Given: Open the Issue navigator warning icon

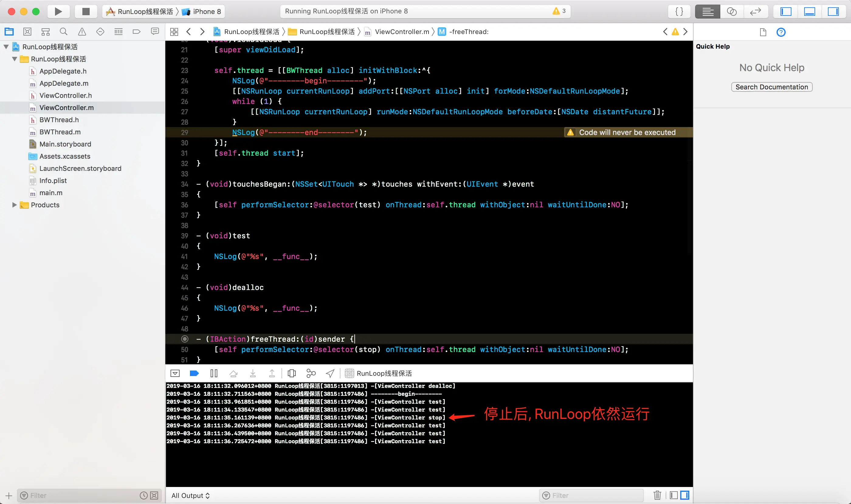Looking at the screenshot, I should click(x=82, y=32).
